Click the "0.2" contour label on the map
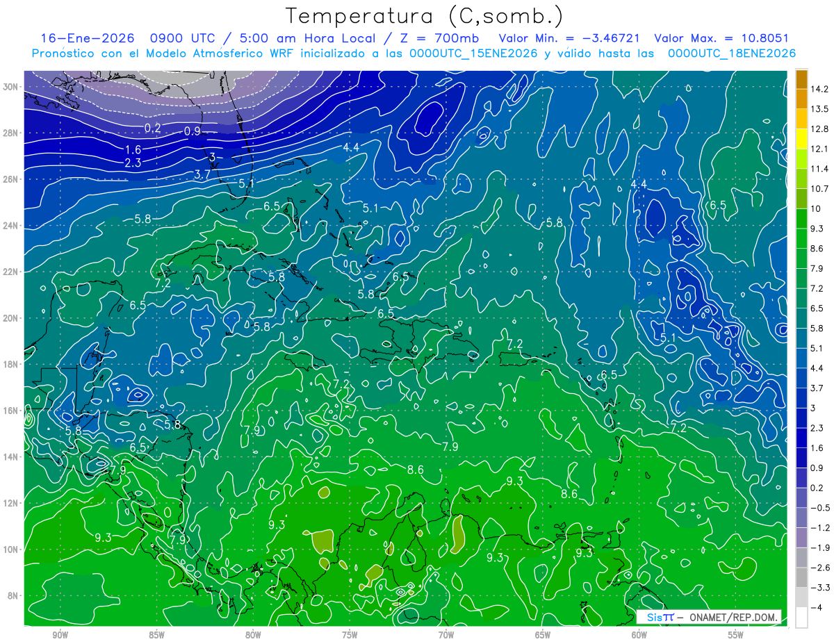 tap(152, 128)
